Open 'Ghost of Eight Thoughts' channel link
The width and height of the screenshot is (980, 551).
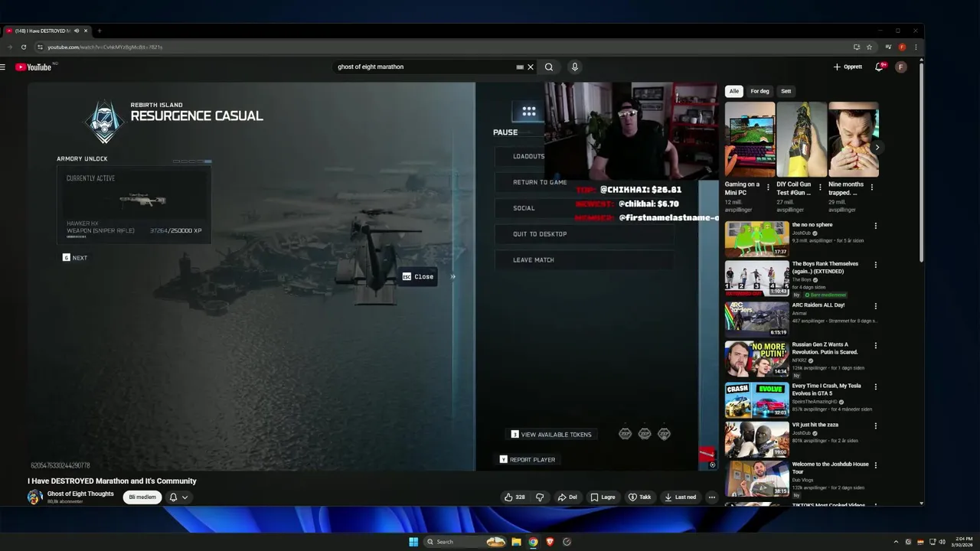coord(80,494)
